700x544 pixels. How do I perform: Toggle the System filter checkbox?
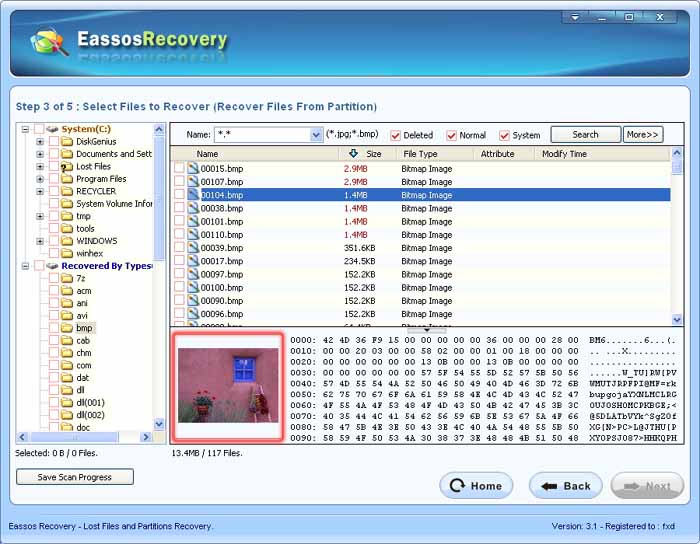(505, 135)
